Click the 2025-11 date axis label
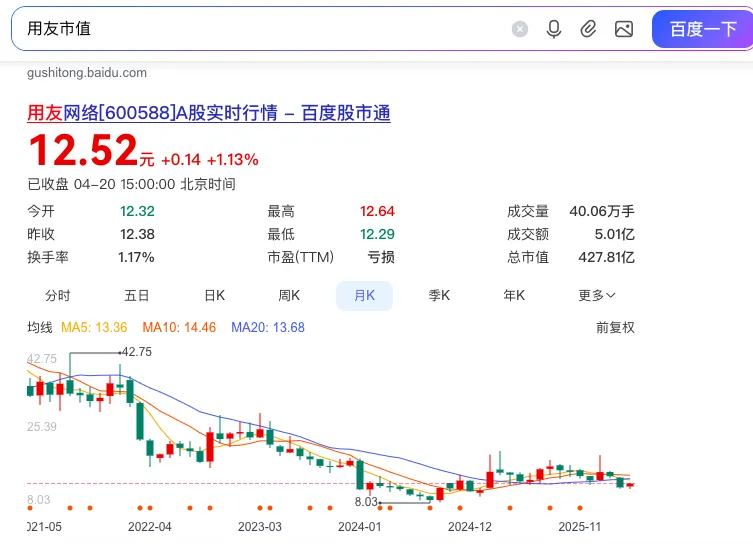The width and height of the screenshot is (753, 544). [x=580, y=527]
